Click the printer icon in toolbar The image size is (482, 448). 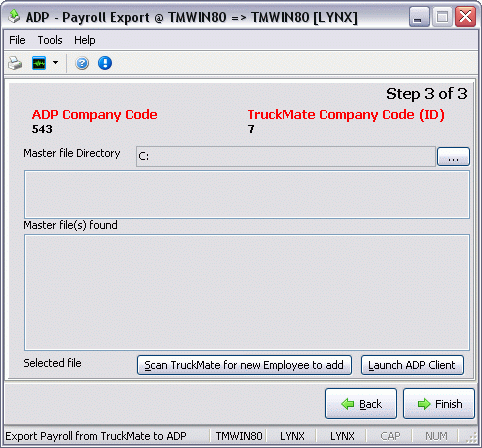click(15, 63)
